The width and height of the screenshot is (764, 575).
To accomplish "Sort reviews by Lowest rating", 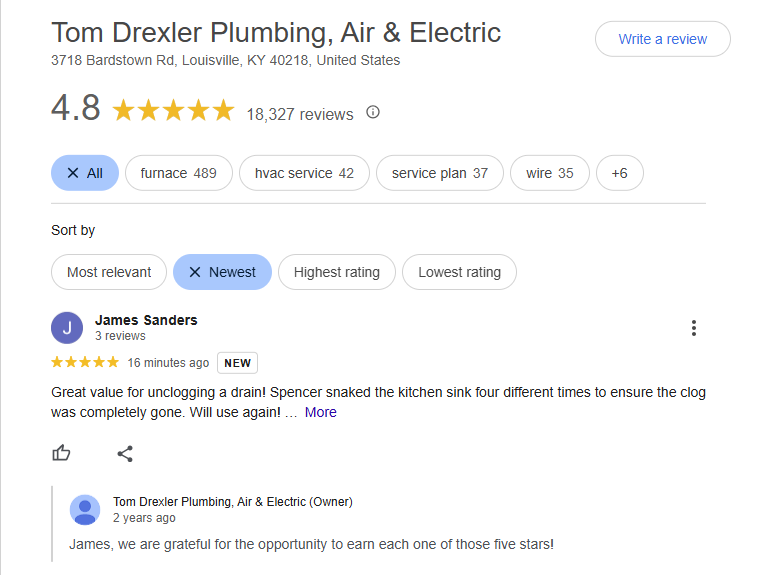I will 459,272.
